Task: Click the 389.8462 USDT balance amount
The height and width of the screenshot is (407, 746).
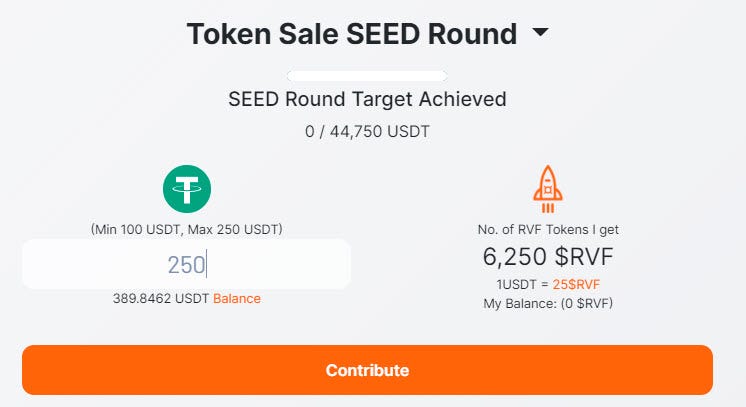Action: [x=142, y=298]
